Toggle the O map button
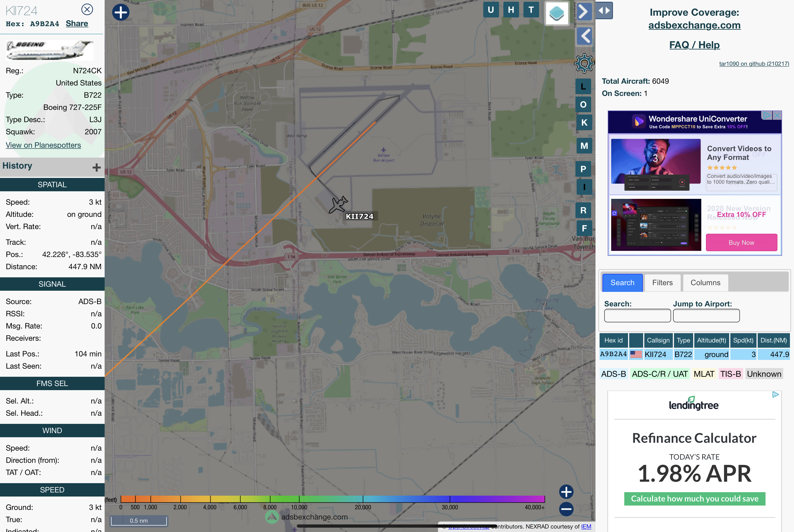794x532 pixels. 583,104
